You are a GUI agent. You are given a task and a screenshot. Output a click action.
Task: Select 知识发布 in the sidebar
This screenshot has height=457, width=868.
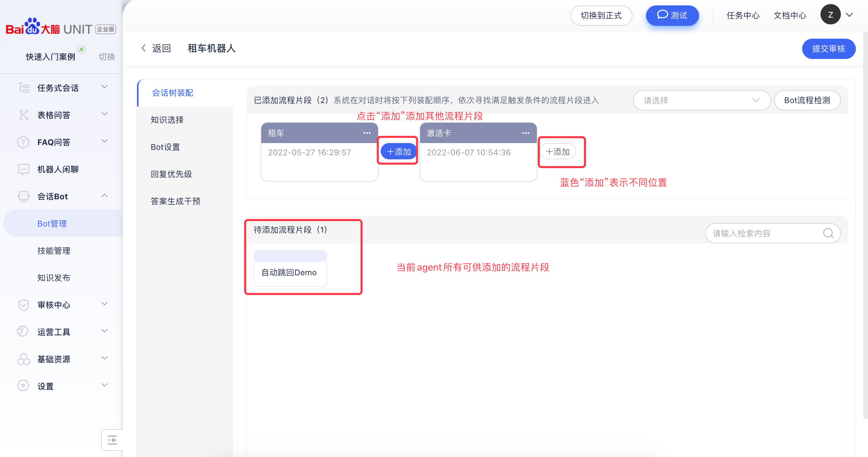pos(54,278)
